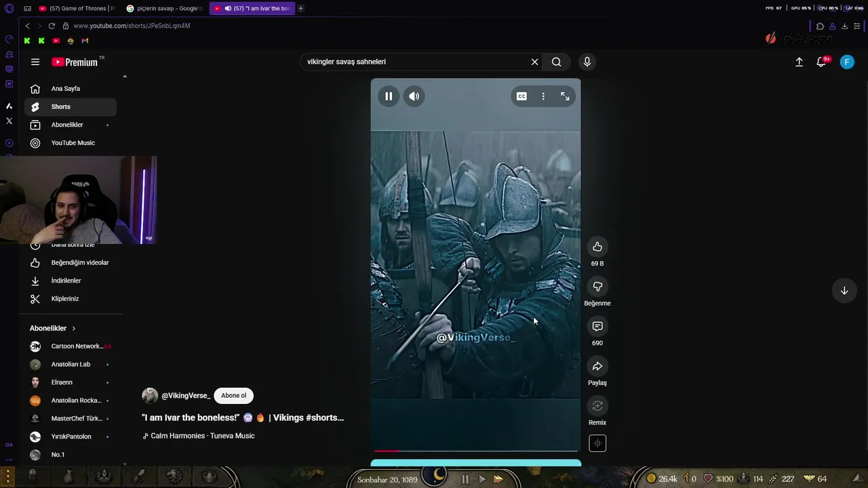Screen dimensions: 868x488
Task: Switch to Game of Thrones browser tab
Action: [77, 8]
